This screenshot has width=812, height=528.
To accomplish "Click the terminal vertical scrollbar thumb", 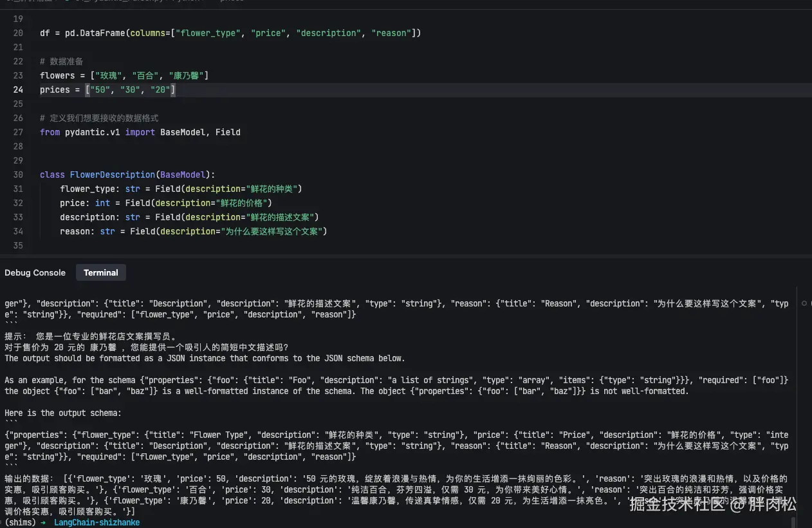I will click(793, 521).
